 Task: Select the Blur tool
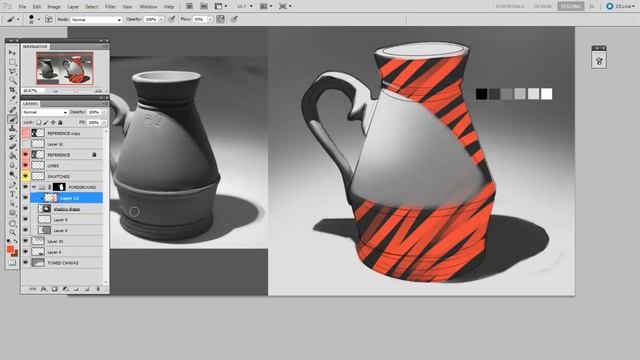coord(12,166)
